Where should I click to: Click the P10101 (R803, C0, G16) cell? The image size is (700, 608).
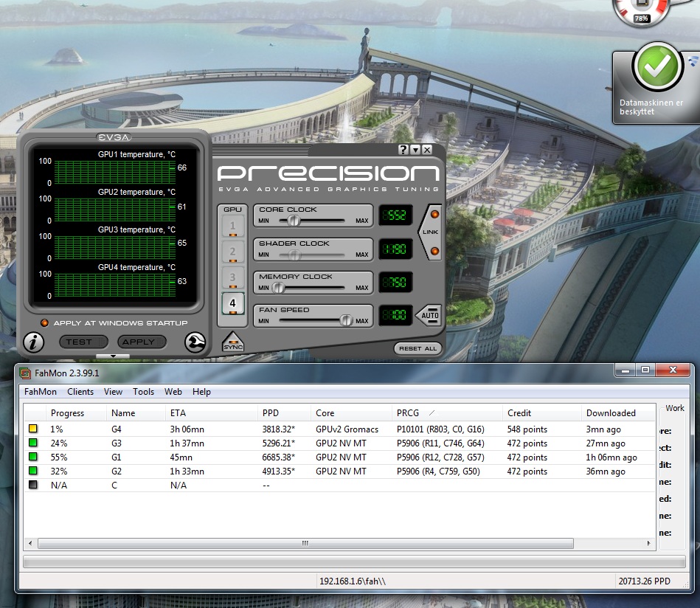pos(440,429)
